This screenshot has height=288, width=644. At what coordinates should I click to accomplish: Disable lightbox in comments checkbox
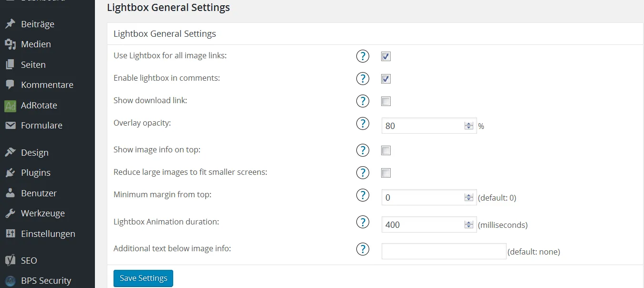[x=386, y=79]
